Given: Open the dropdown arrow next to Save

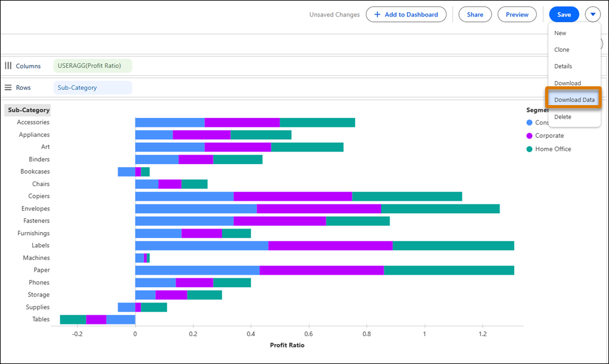Looking at the screenshot, I should point(593,15).
